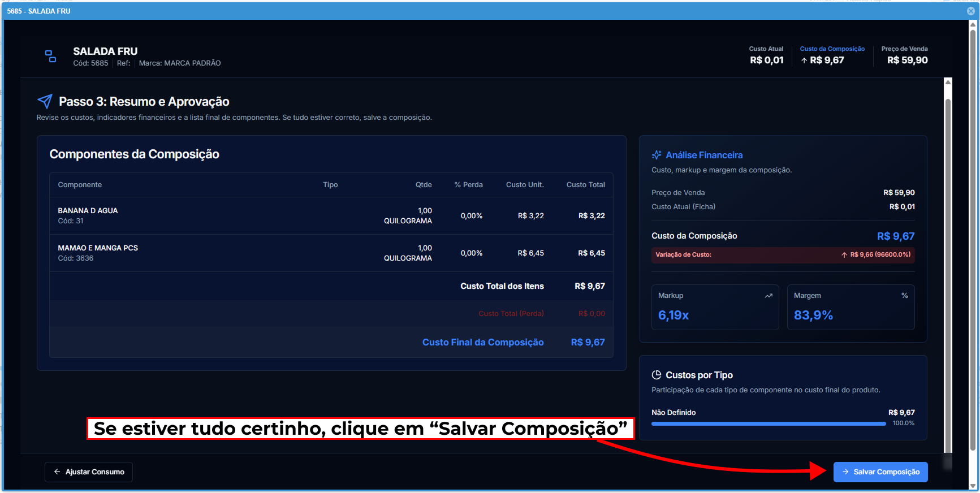This screenshot has width=980, height=493.
Task: Click the composition product icon beside SALADA FRU
Action: [50, 56]
